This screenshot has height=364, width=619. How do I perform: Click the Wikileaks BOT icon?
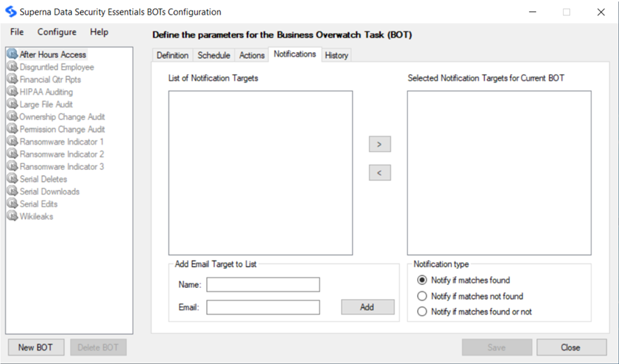point(13,216)
